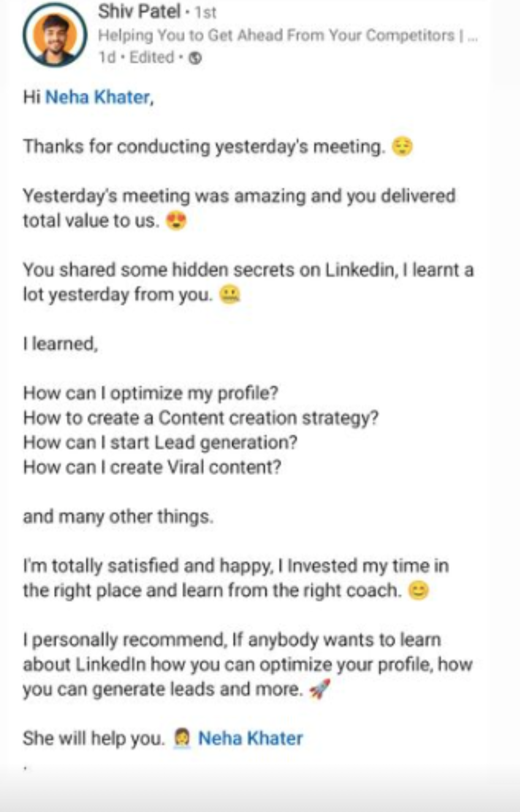Image resolution: width=520 pixels, height=812 pixels.
Task: Click the woman emoji before Neha Khater
Action: 182,738
